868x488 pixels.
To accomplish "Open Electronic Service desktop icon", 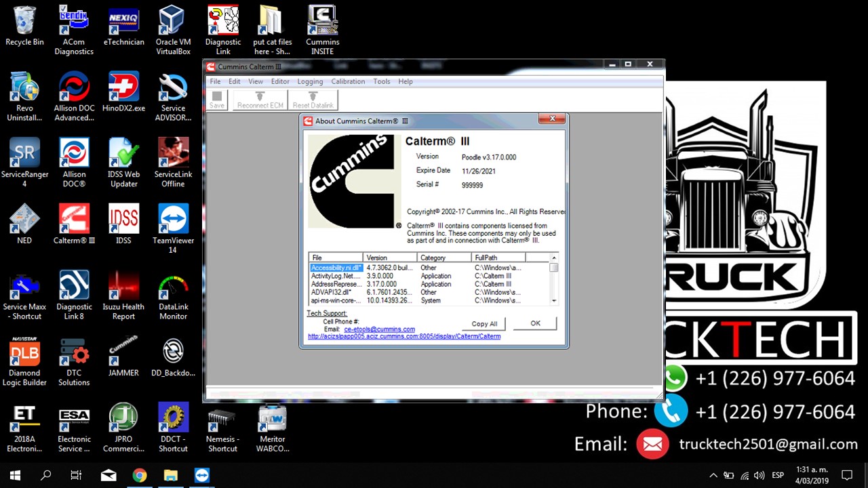I will tap(74, 428).
